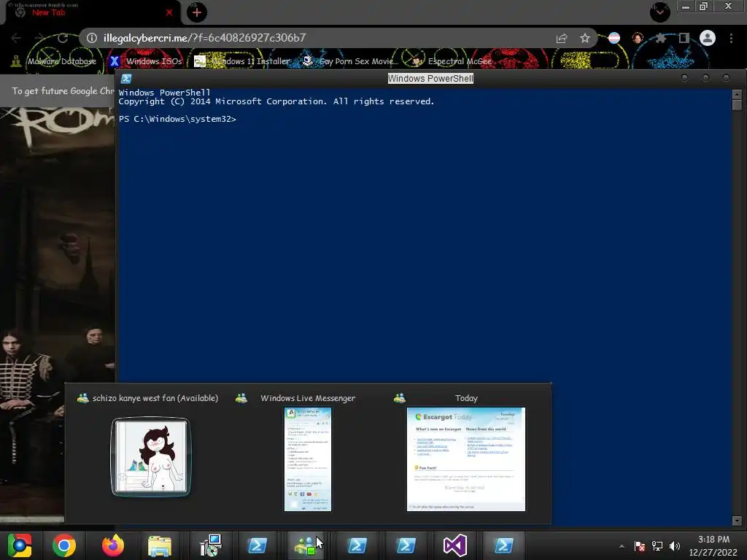
Task: Click the To get future Google Chrome notice
Action: [x=63, y=91]
